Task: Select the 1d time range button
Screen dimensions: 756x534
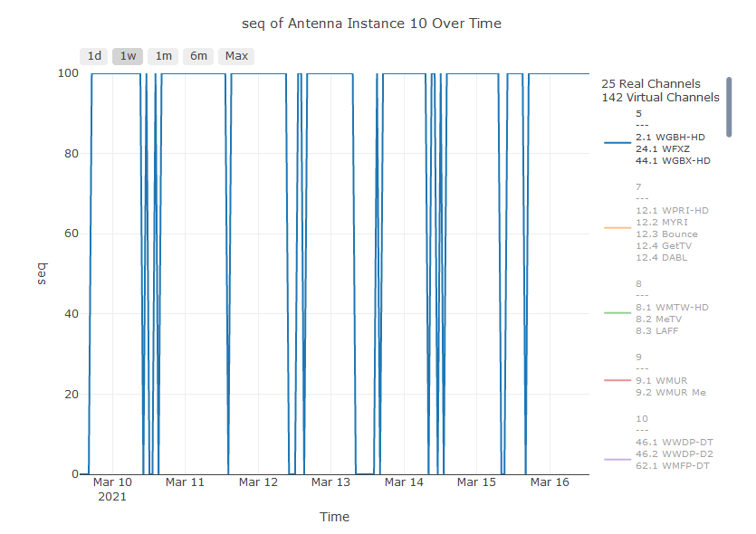Action: pos(94,56)
